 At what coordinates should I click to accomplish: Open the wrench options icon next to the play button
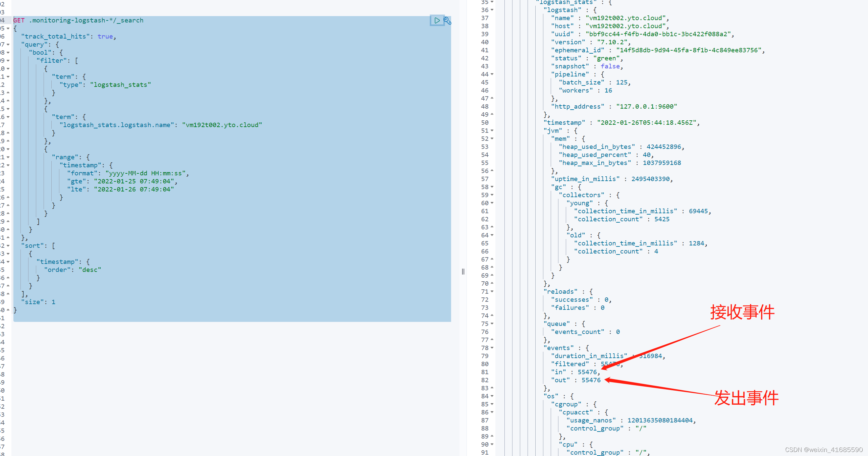pos(447,20)
